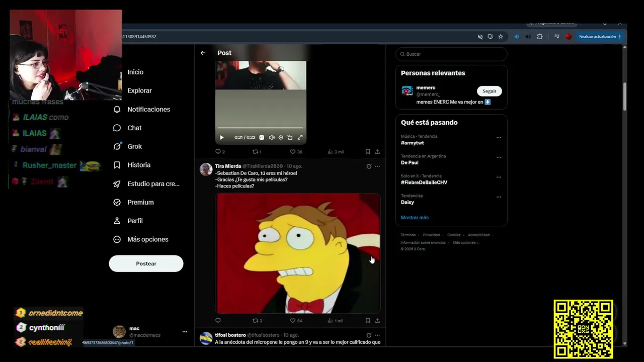Image resolution: width=644 pixels, height=362 pixels.
Task: Click the Postear button
Action: 146,263
